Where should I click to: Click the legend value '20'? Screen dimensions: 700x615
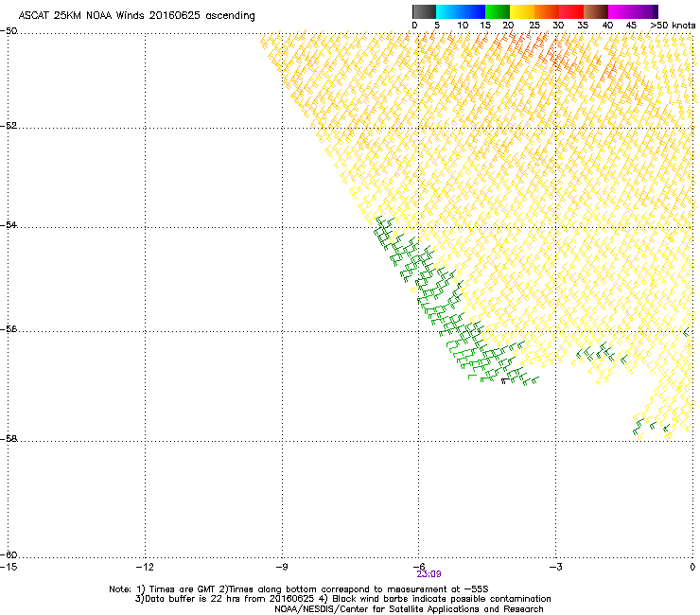click(508, 26)
